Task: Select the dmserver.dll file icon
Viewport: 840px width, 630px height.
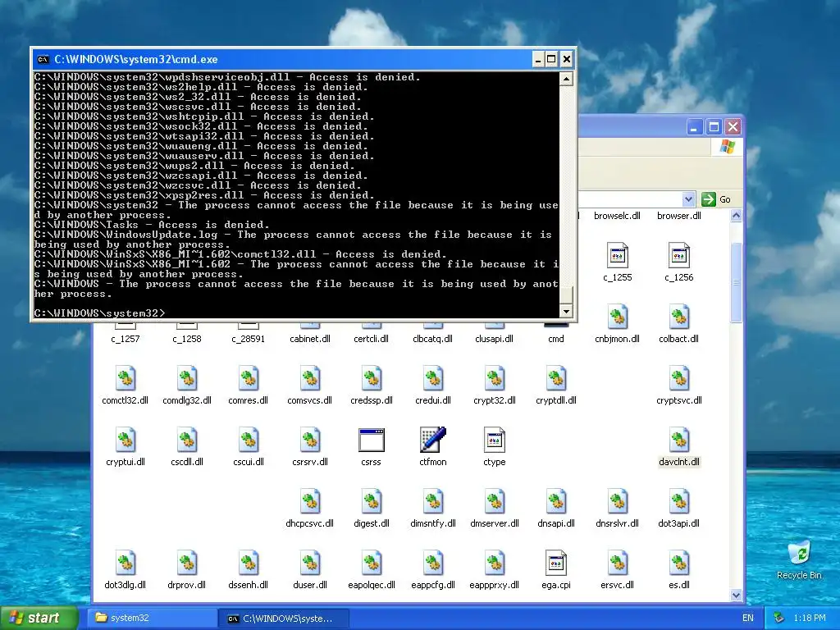Action: point(495,501)
